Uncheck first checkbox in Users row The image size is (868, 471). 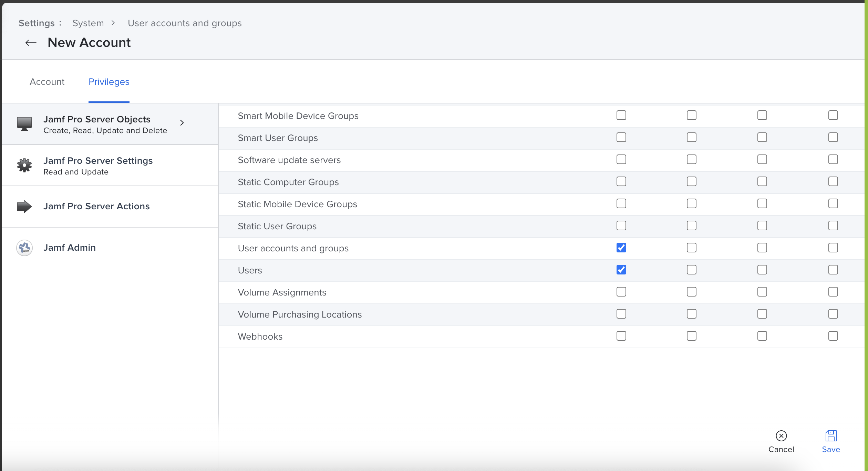click(x=621, y=270)
